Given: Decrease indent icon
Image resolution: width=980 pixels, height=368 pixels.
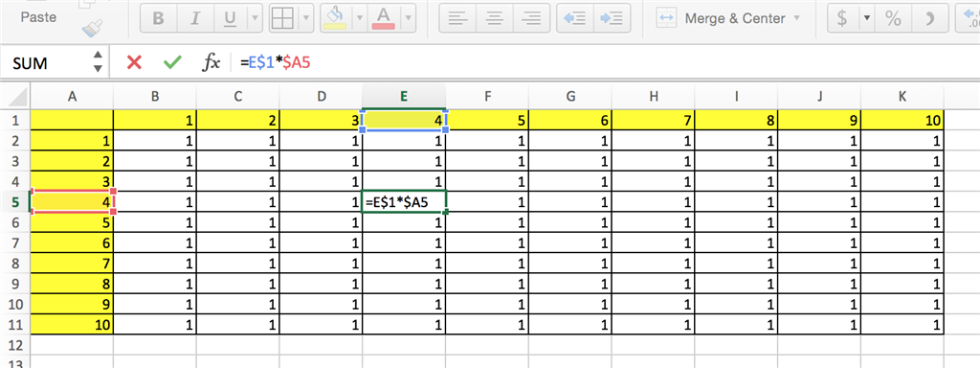Looking at the screenshot, I should pos(574,18).
